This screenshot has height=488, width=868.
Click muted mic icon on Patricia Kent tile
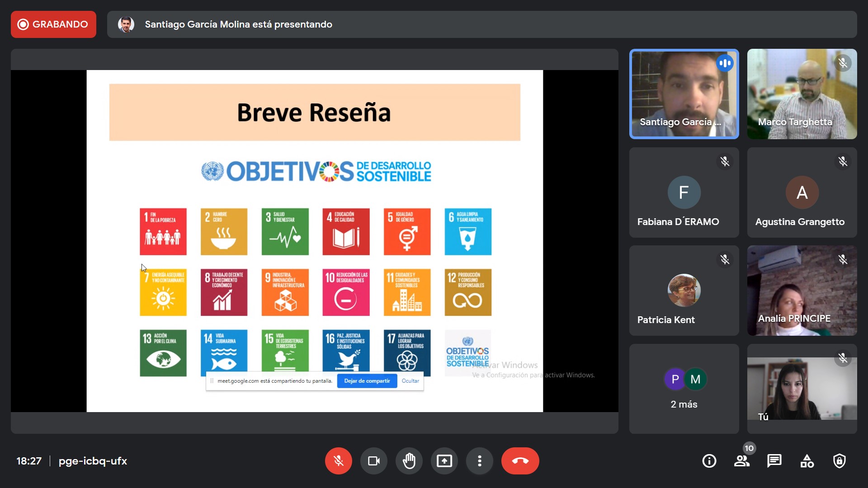point(725,259)
